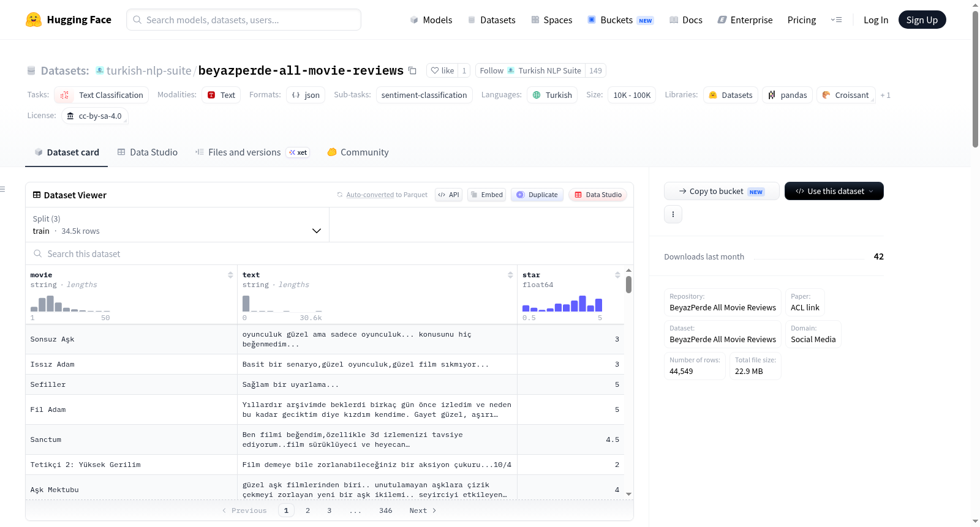Select the json format tag

click(306, 95)
